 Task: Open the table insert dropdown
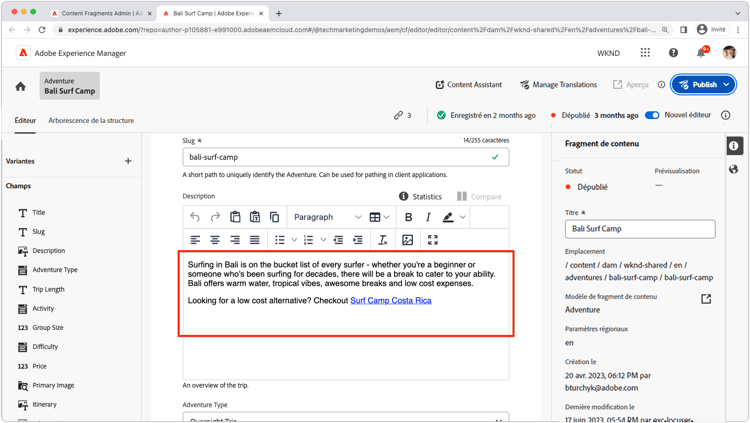tap(379, 217)
